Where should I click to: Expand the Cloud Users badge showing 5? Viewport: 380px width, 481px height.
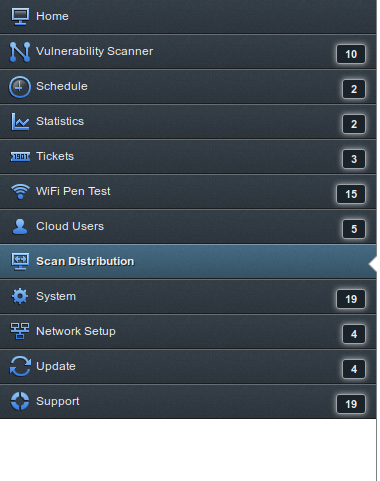(x=354, y=229)
